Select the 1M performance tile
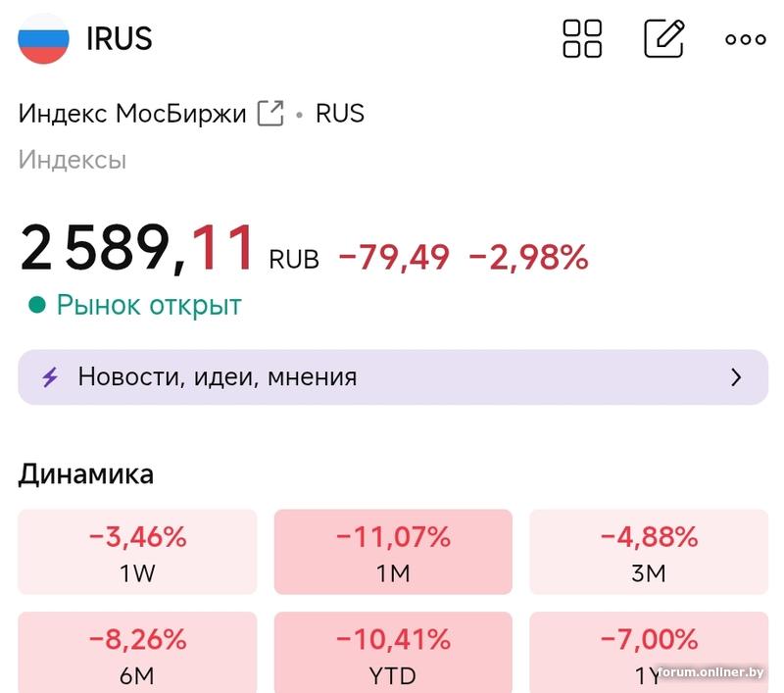 click(x=393, y=552)
